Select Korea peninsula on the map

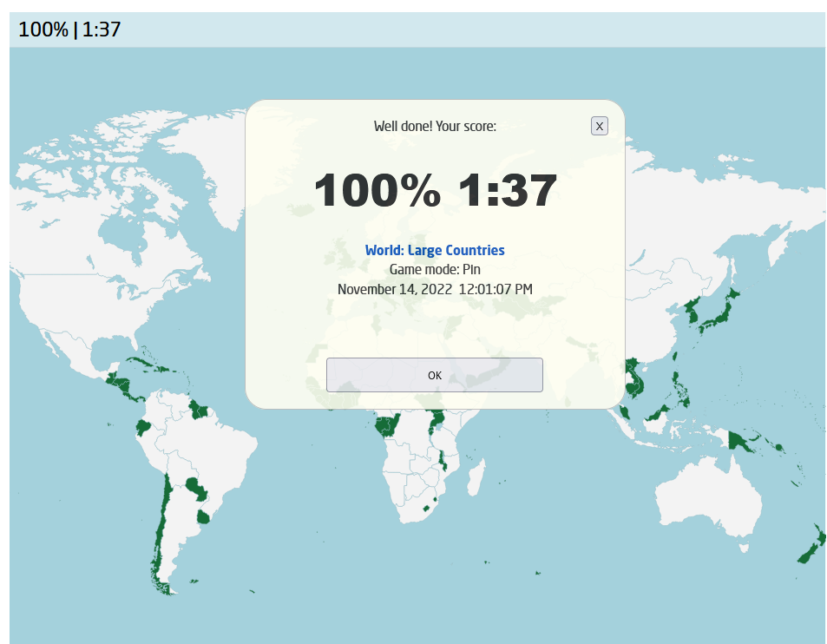tap(693, 310)
